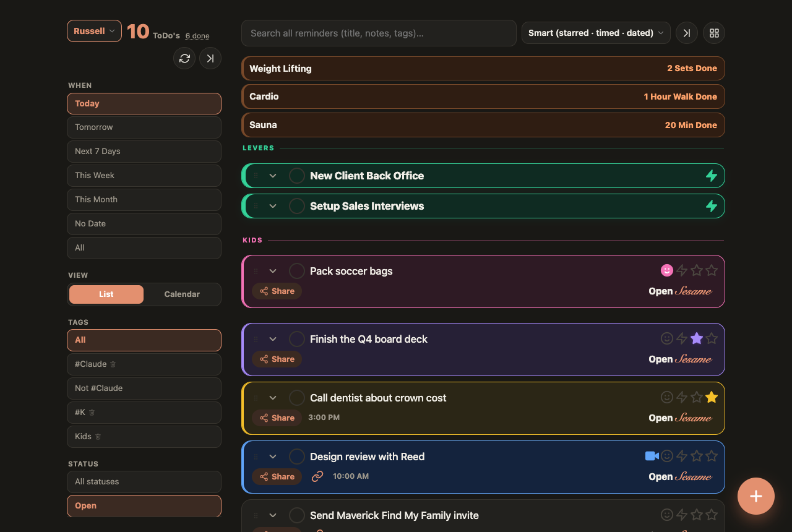Check off Setup Sales Interviews
The image size is (792, 532).
(297, 206)
